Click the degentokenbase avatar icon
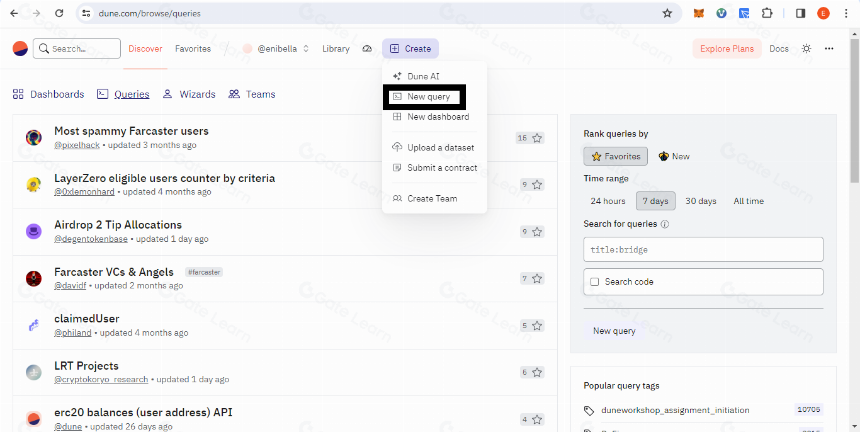Viewport: 860px width, 432px height. point(33,231)
